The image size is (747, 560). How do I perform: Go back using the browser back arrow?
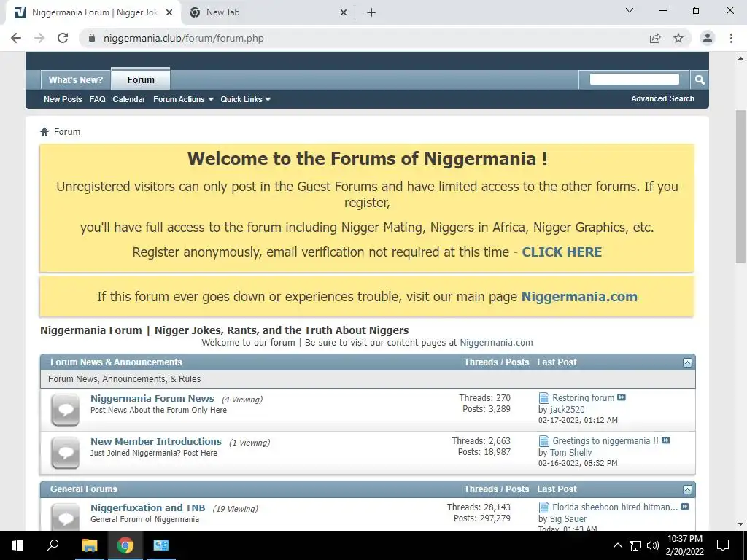click(16, 38)
